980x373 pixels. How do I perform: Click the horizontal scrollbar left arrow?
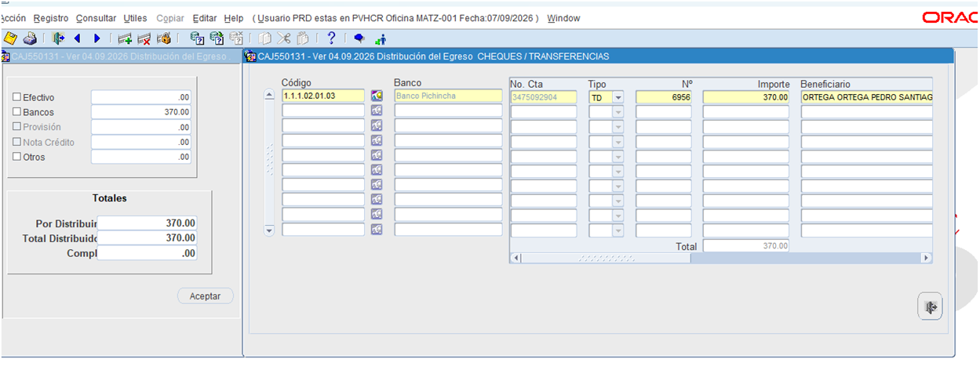click(x=516, y=258)
